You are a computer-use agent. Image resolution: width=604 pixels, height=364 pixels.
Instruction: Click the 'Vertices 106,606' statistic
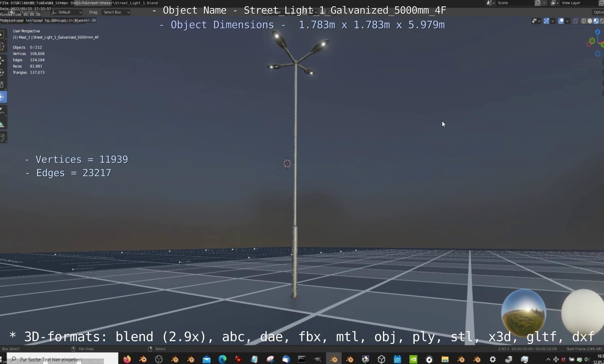click(29, 54)
